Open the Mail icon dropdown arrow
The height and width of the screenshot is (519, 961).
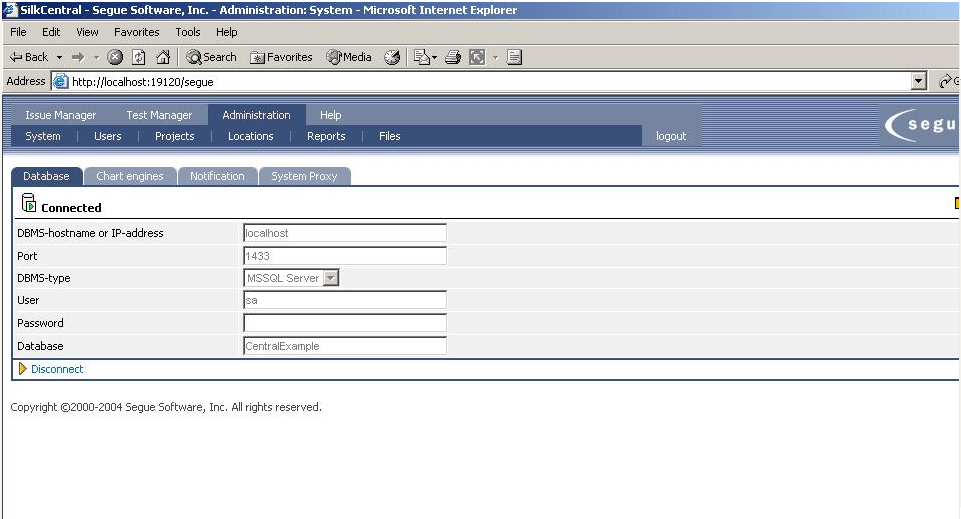pos(435,58)
